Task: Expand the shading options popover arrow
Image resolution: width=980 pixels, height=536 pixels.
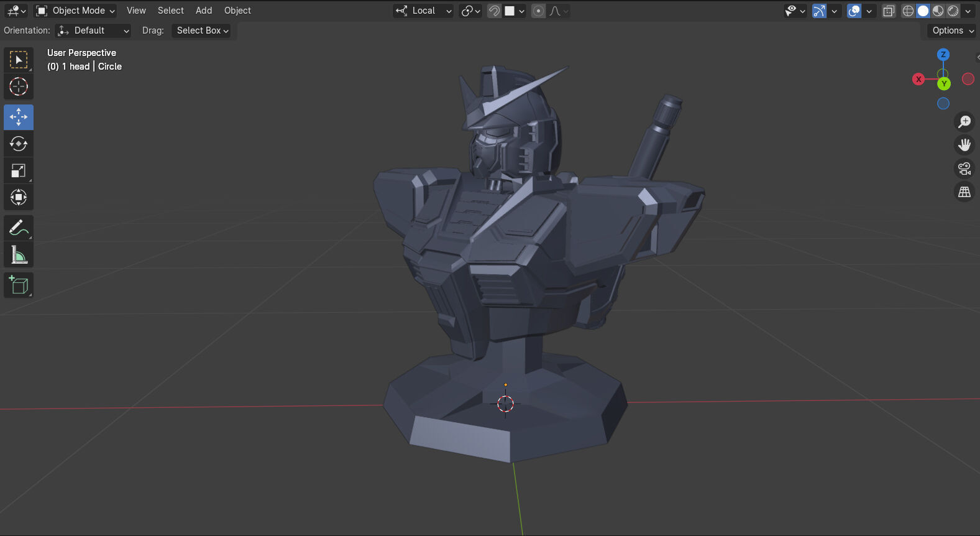Action: tap(968, 11)
